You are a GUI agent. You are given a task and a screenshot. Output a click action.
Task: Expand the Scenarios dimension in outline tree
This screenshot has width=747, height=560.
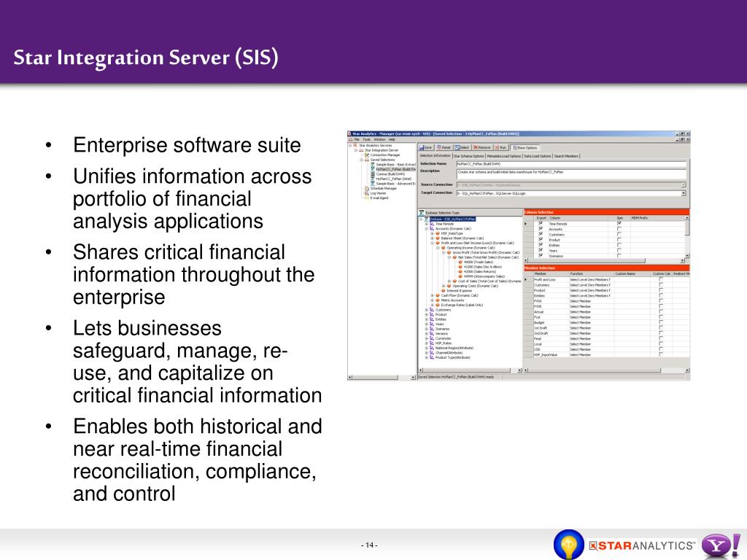[x=427, y=329]
